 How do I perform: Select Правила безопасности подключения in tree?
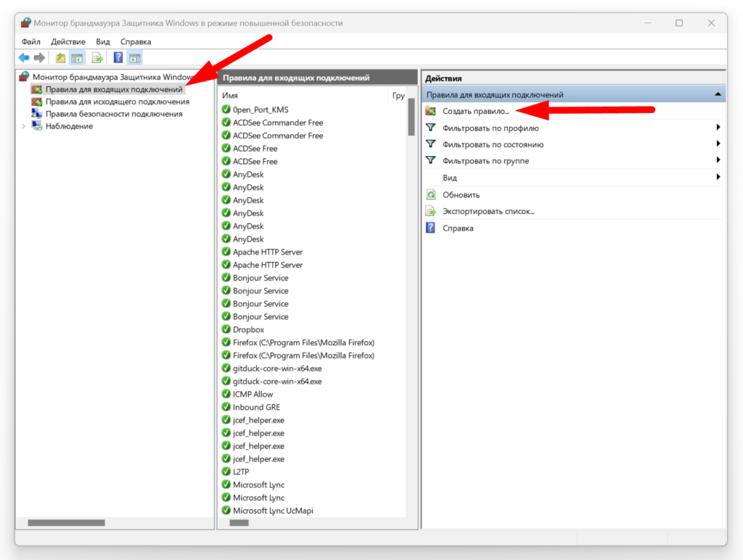[x=114, y=114]
